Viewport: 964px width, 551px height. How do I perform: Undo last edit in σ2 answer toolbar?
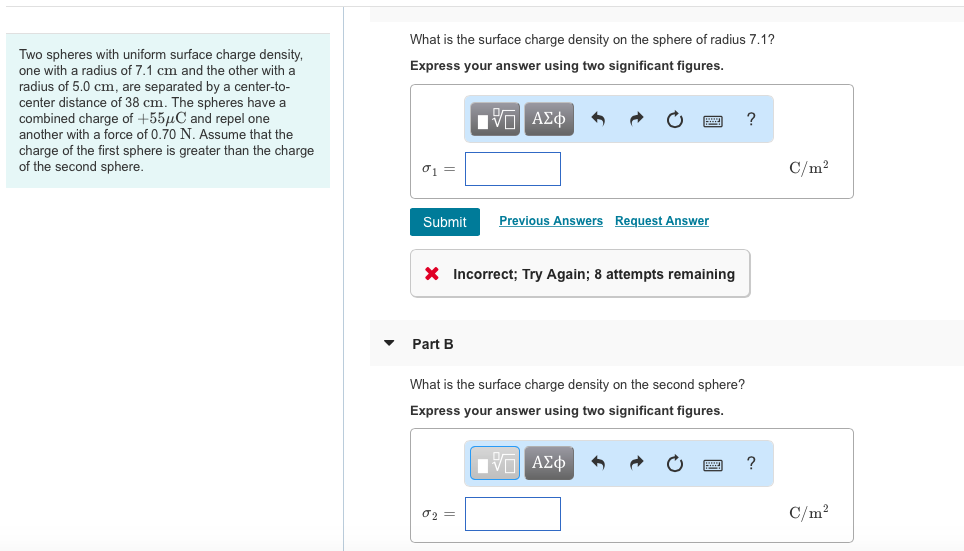pyautogui.click(x=598, y=463)
